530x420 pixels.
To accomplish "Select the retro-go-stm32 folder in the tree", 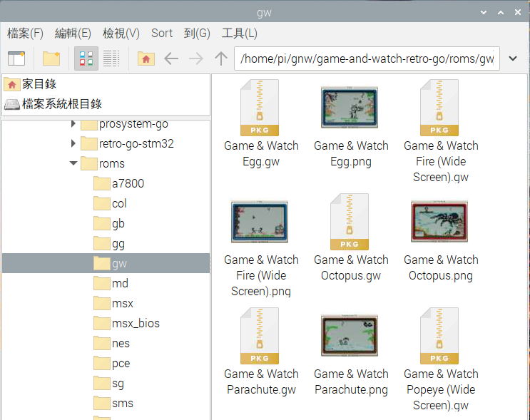I will pyautogui.click(x=136, y=143).
